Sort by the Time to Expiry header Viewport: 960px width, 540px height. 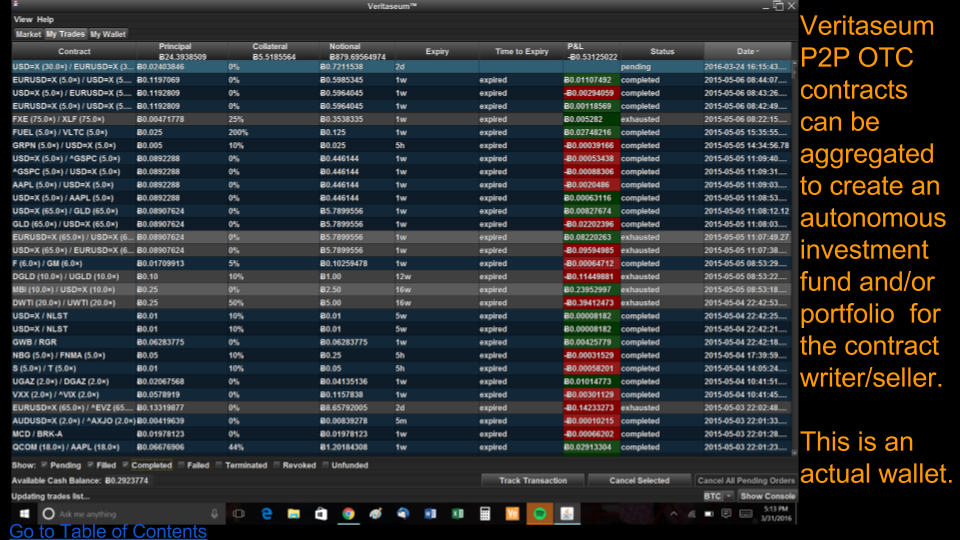(x=522, y=51)
